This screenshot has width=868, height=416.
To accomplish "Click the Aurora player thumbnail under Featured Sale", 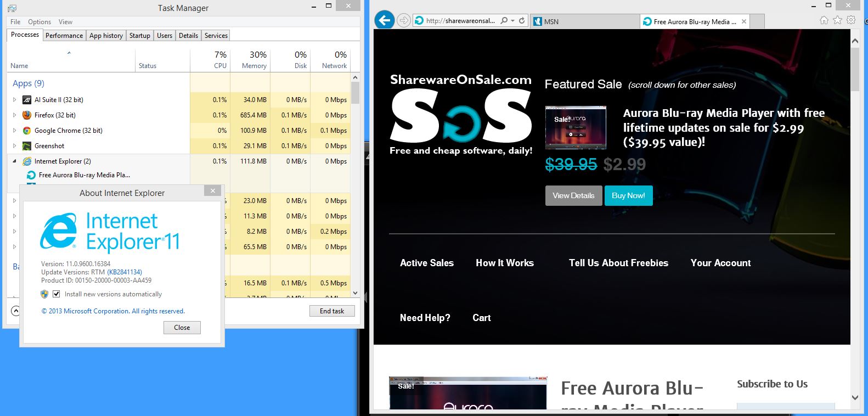I will (576, 128).
